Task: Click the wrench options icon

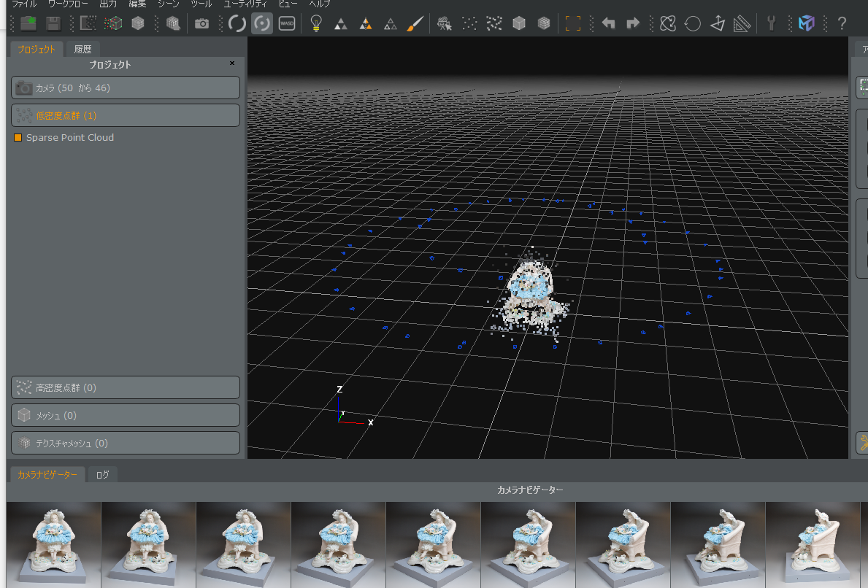Action: (772, 23)
